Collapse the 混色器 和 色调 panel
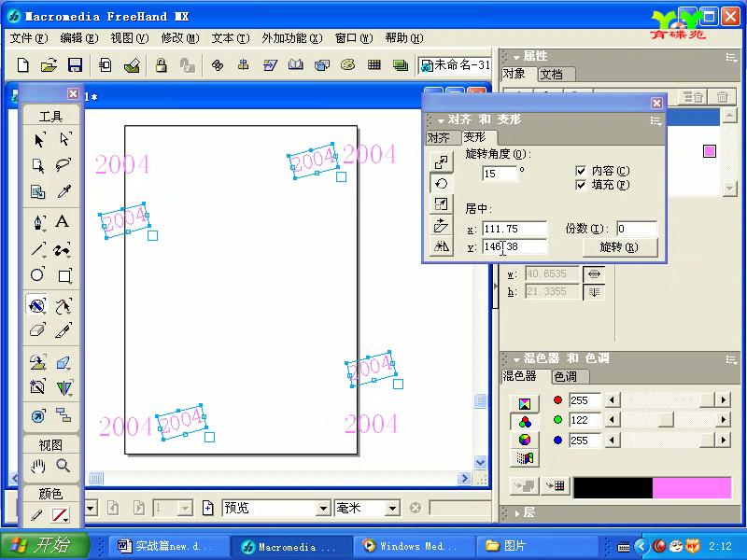This screenshot has height=560, width=747. (517, 359)
